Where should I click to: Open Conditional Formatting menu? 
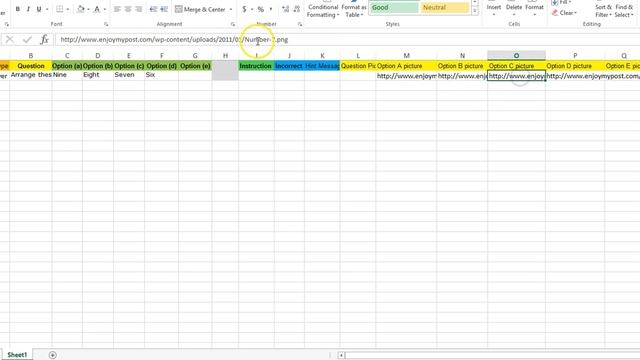pos(323,10)
